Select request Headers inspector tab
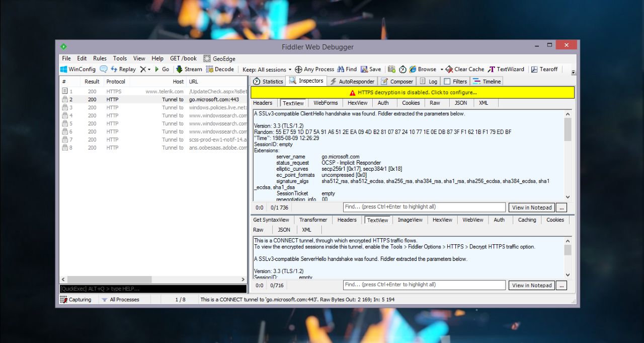The width and height of the screenshot is (644, 343). 263,103
